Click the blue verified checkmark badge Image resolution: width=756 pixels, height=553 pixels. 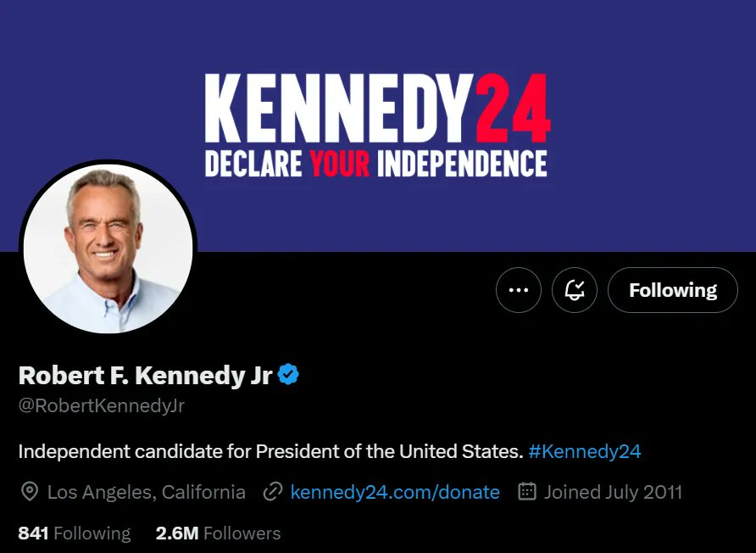click(288, 375)
